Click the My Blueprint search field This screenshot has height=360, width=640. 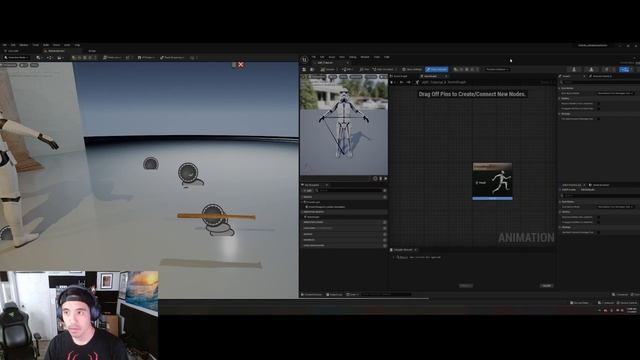pyautogui.click(x=348, y=191)
